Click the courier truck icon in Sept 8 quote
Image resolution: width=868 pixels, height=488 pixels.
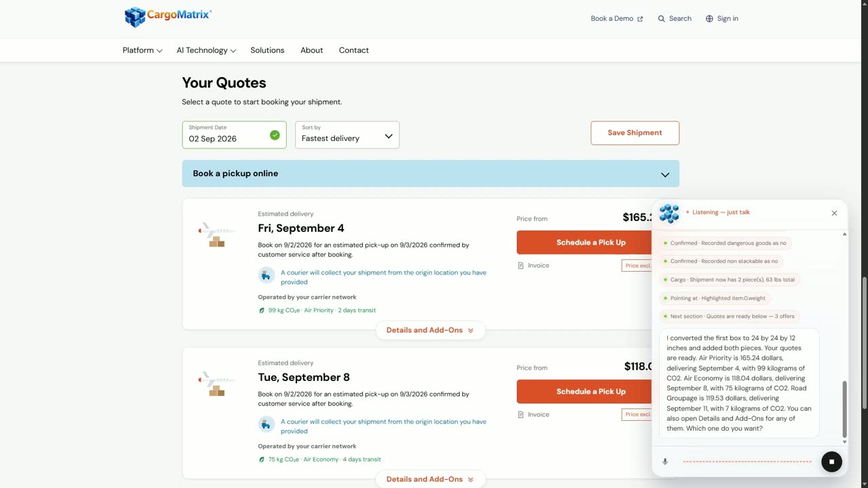[267, 425]
